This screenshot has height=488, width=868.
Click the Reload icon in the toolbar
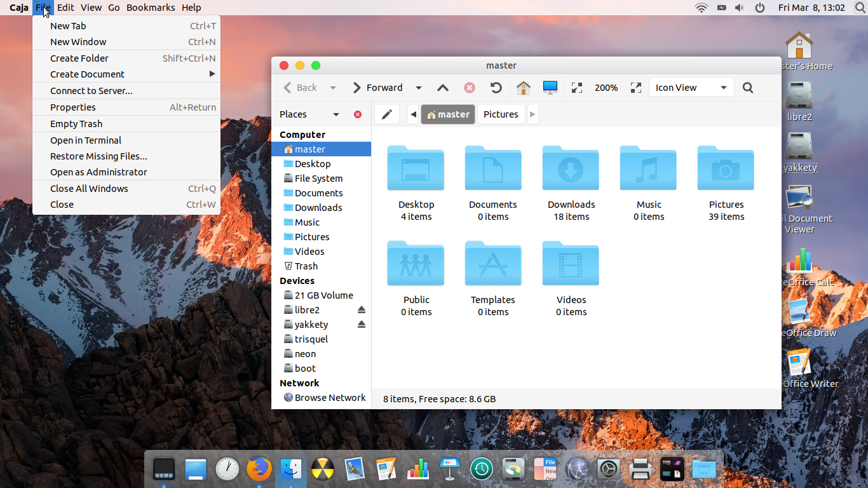[x=496, y=87]
